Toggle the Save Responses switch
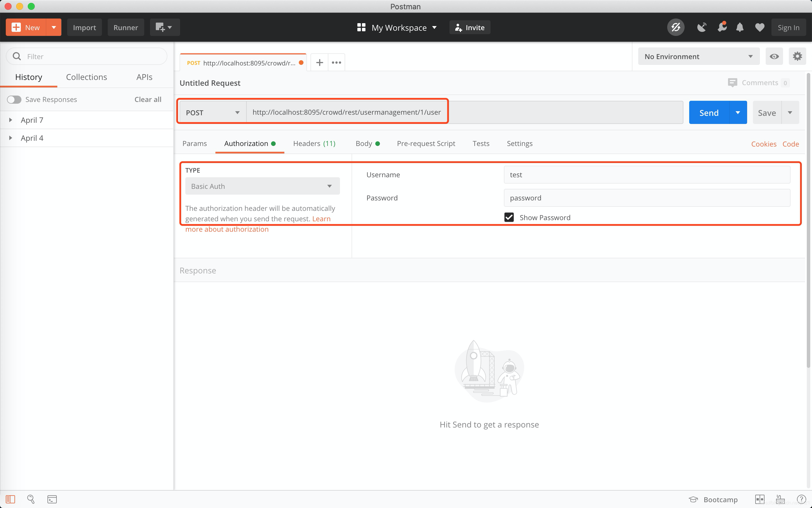The width and height of the screenshot is (812, 508). (x=14, y=99)
